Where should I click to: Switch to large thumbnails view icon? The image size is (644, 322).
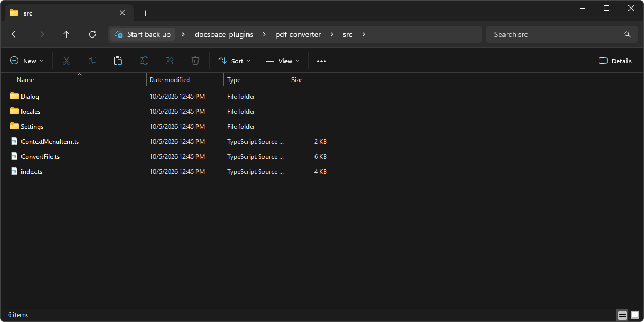point(634,315)
